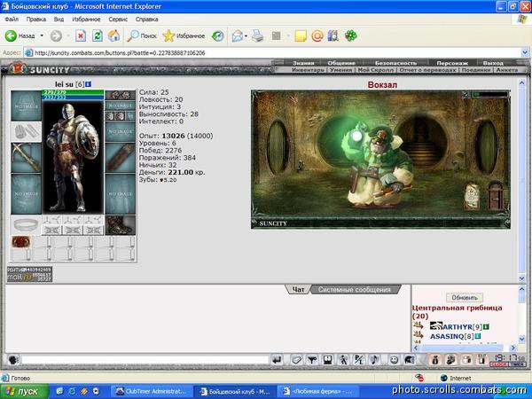Open IE Favorites (Избранное) star button
This screenshot has width=532, height=399.
(184, 35)
